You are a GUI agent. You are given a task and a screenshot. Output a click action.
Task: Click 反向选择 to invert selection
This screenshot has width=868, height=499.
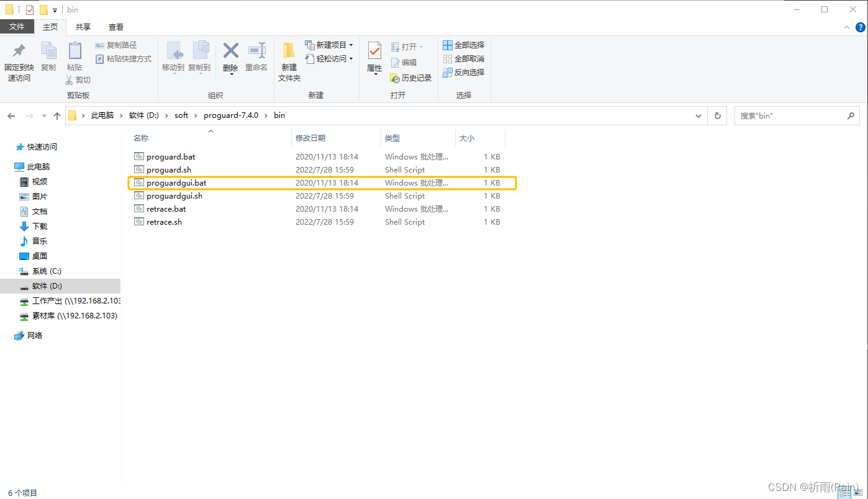click(x=464, y=72)
